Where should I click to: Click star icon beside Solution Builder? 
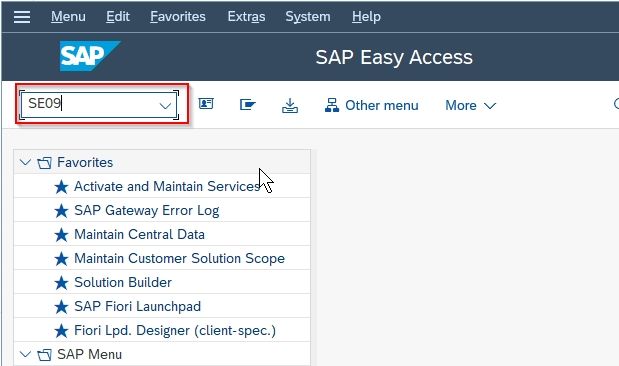[x=61, y=283]
